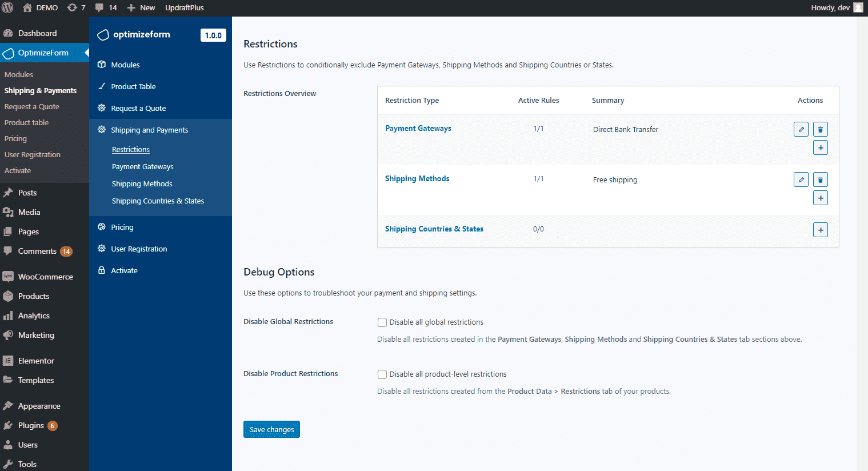The height and width of the screenshot is (471, 868).
Task: Edit the Shipping Methods restriction rule
Action: [x=801, y=179]
